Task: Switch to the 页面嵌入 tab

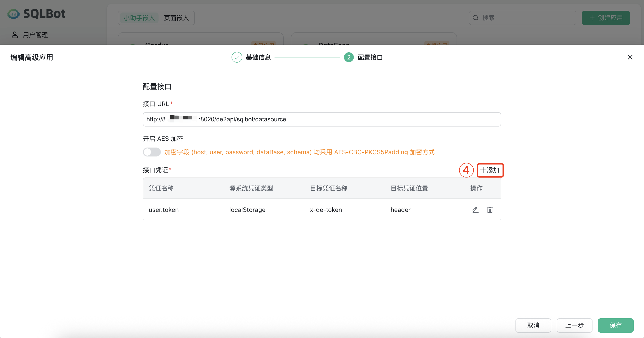Action: tap(176, 18)
